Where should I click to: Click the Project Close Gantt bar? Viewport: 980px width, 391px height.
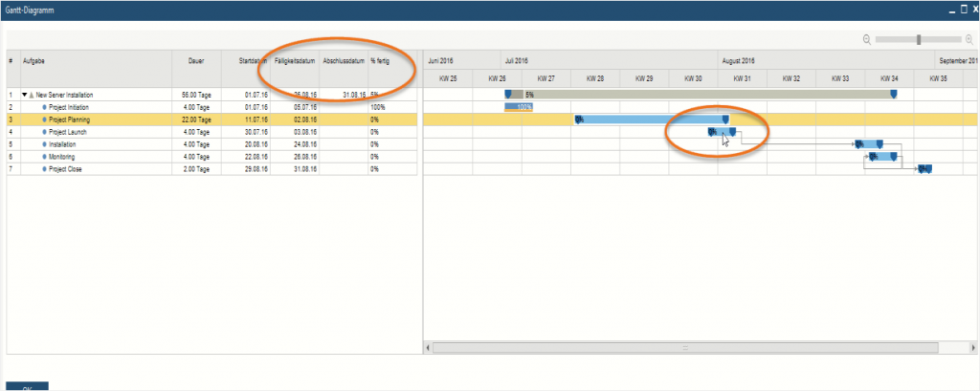coord(924,168)
